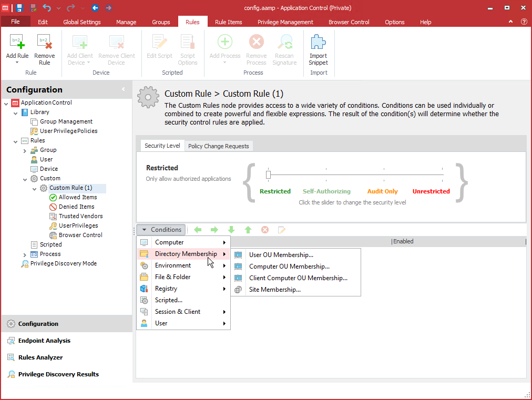Choose Scripted... condition

[183, 300]
